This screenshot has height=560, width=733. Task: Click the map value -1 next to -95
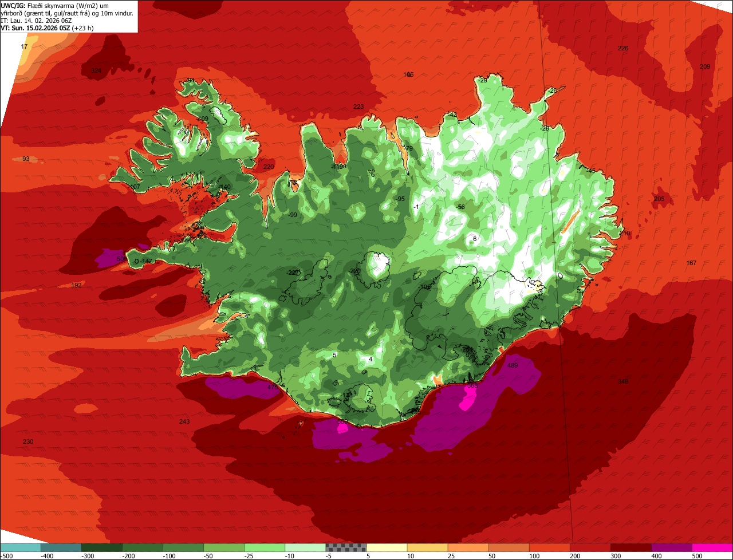coord(416,207)
